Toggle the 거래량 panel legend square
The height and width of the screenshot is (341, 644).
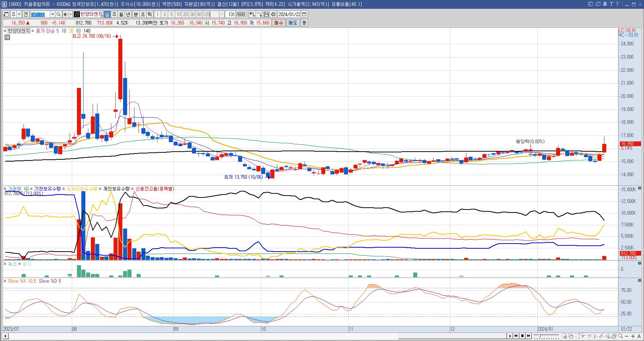click(5, 189)
